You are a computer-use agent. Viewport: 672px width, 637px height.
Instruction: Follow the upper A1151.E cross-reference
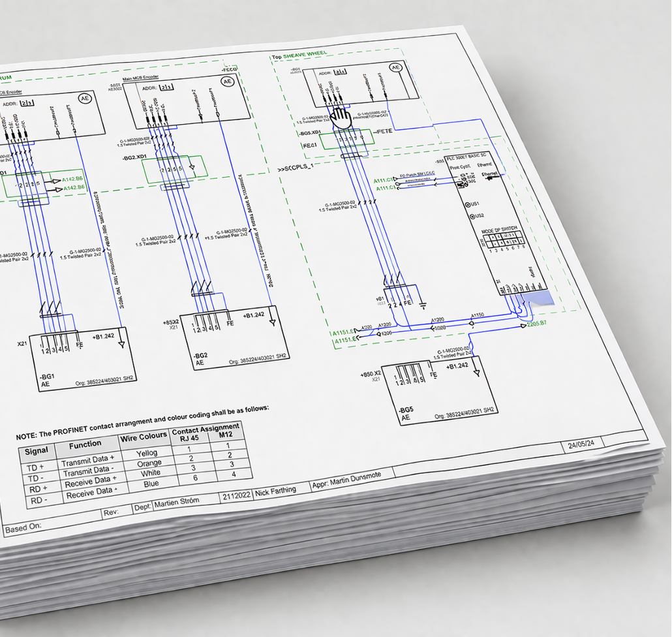click(x=344, y=332)
